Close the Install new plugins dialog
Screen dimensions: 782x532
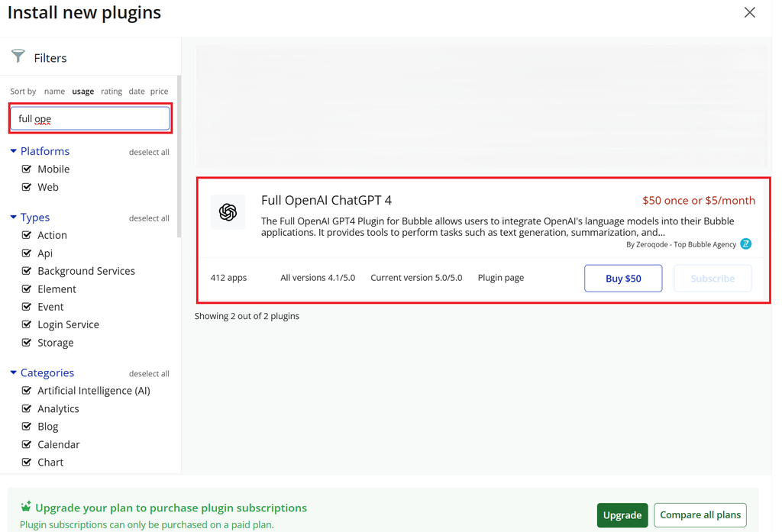(749, 13)
